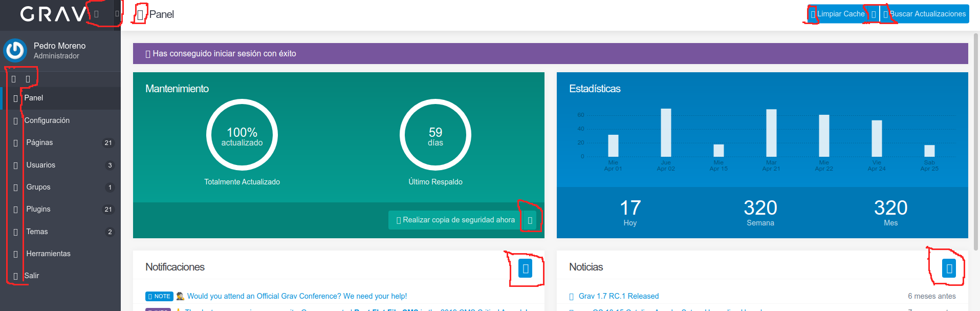This screenshot has height=311, width=980.
Task: Click the Mar Apr 21 bar in the chart
Action: 771,133
